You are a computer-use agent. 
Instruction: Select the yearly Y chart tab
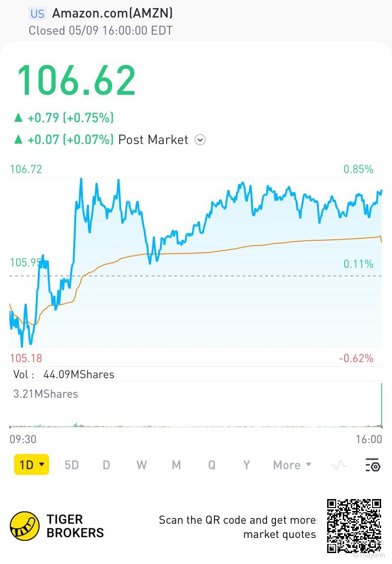(x=246, y=465)
